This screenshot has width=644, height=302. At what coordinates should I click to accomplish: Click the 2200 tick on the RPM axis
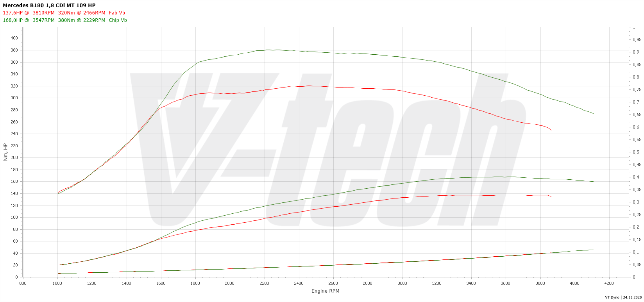coord(264,283)
